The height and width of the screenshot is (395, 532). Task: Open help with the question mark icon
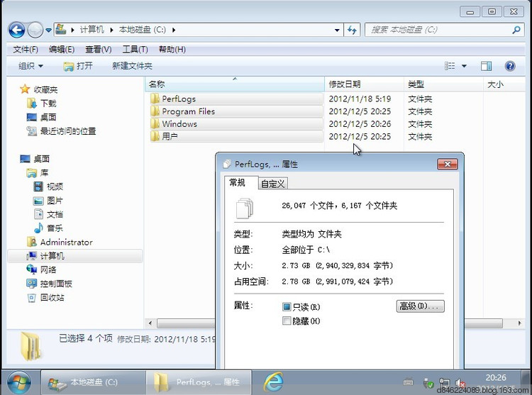coord(510,66)
